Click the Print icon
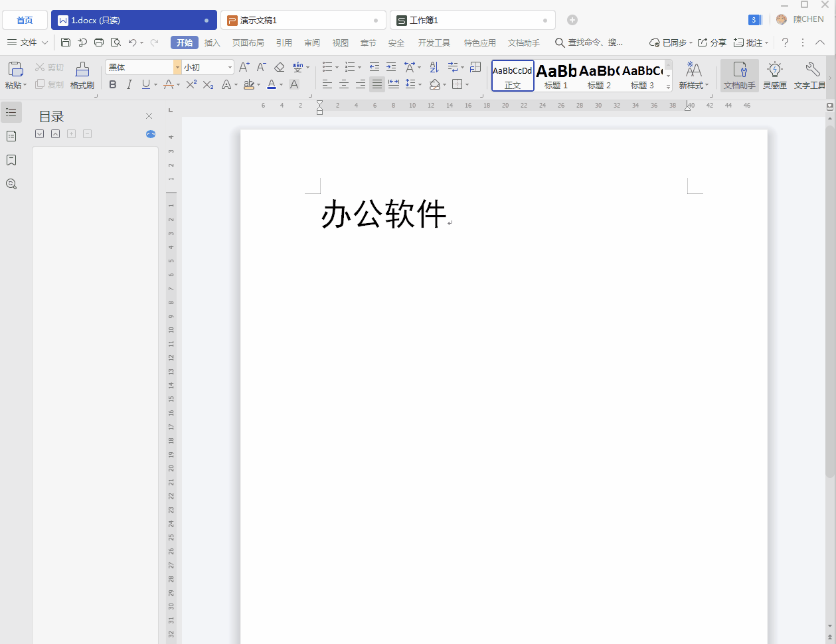Viewport: 836px width, 644px height. pos(99,42)
